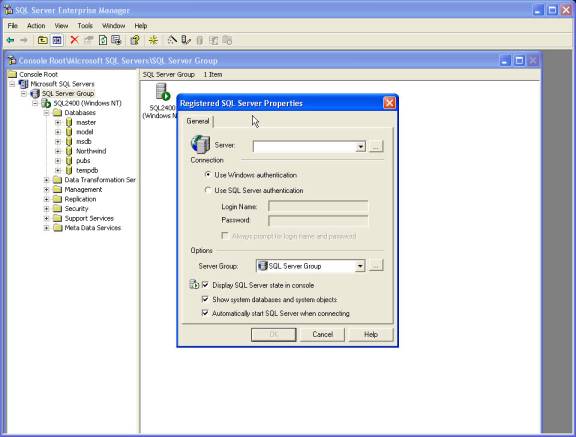Close the Registered SQL Server Properties dialog

(x=389, y=103)
